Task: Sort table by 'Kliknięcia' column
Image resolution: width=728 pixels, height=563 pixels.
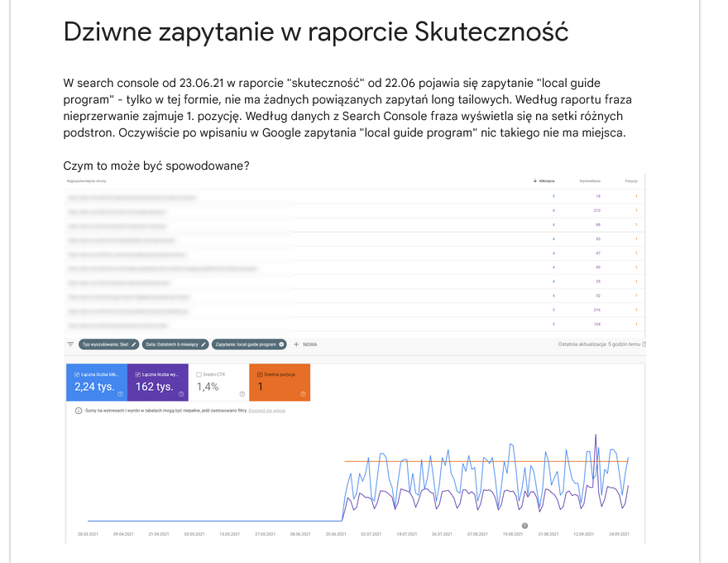Action: coord(546,180)
